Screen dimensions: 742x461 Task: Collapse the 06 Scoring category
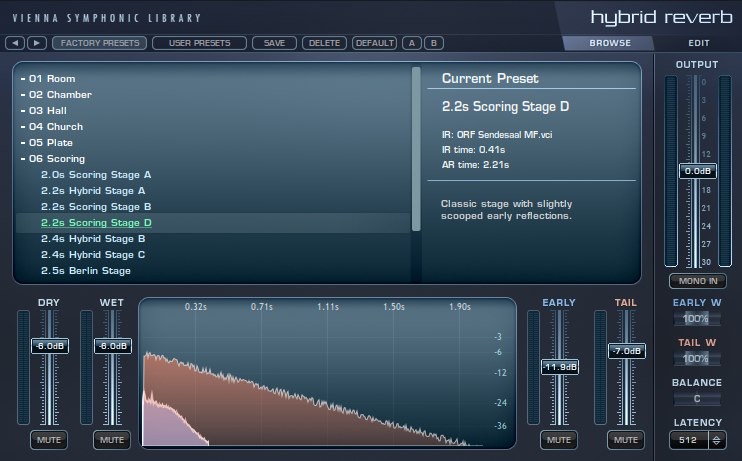click(x=53, y=159)
